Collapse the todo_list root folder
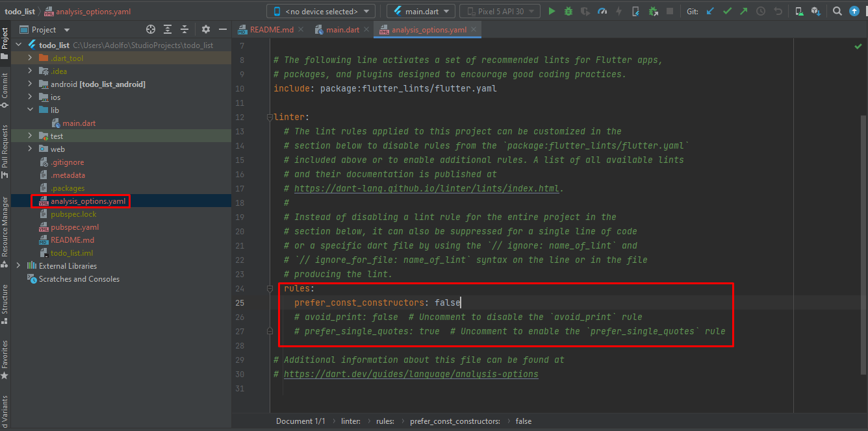 [18, 45]
